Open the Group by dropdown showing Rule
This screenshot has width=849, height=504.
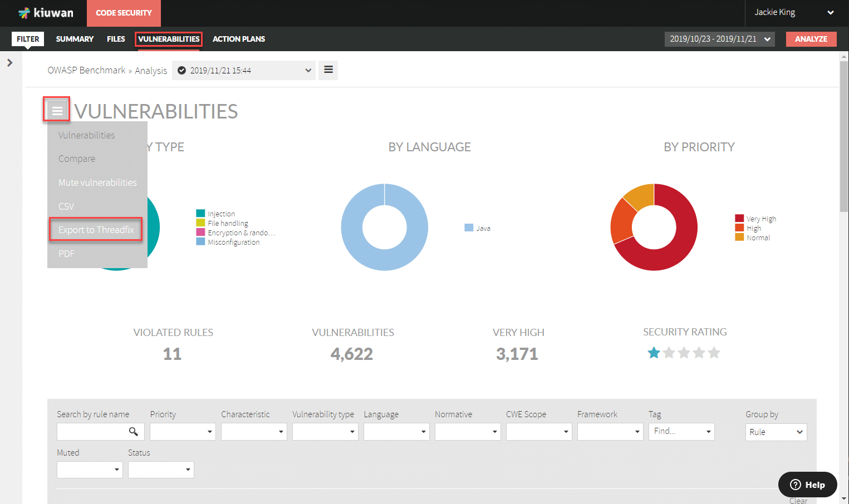(x=776, y=432)
